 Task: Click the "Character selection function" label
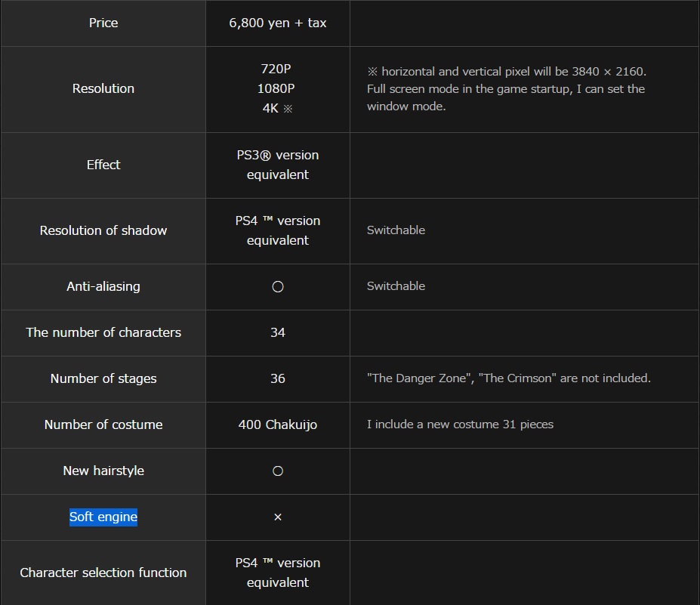(103, 573)
